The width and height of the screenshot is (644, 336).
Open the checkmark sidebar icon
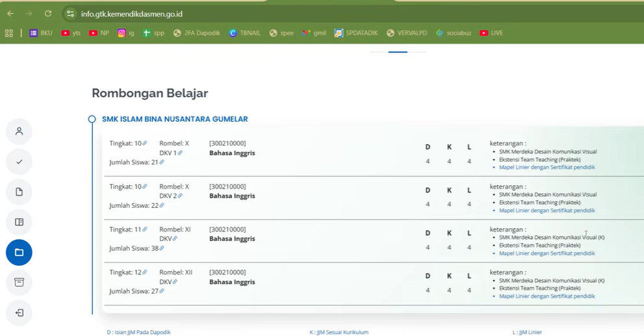click(19, 162)
